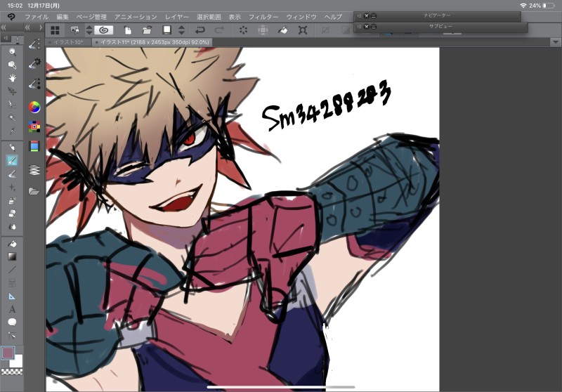The height and width of the screenshot is (392, 562).
Task: Select the Gradient tool
Action: click(x=12, y=256)
